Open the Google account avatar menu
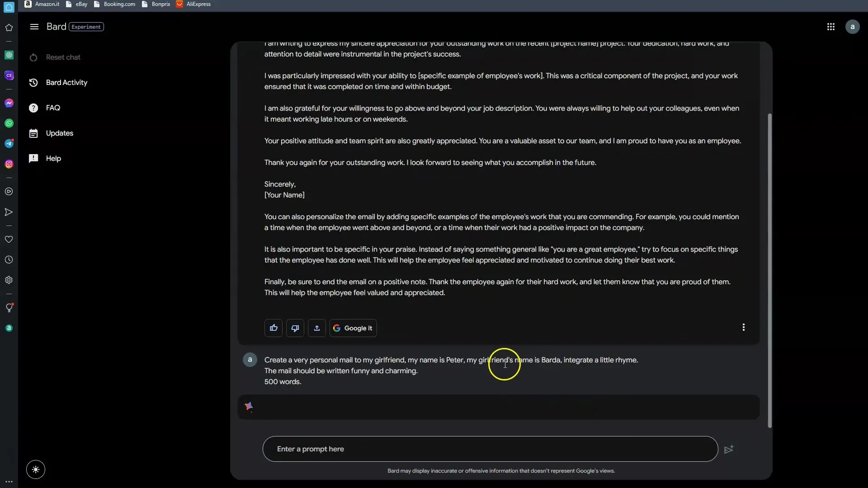The height and width of the screenshot is (488, 868). [x=853, y=27]
